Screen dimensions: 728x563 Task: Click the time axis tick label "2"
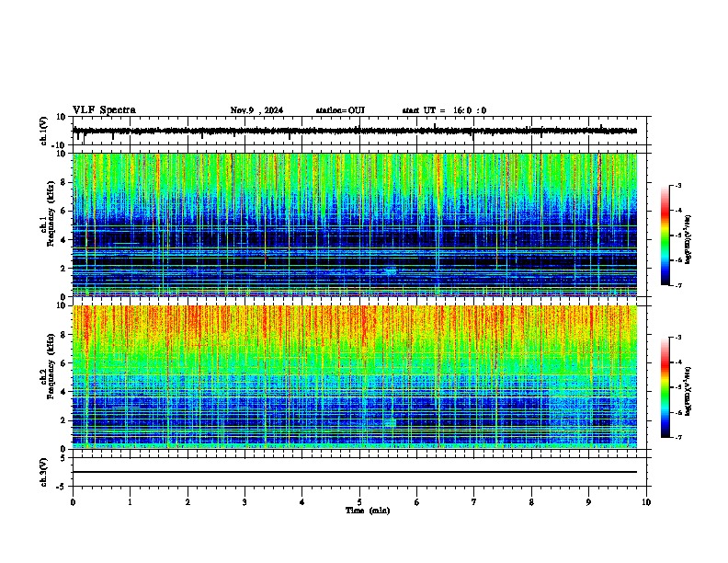point(188,502)
